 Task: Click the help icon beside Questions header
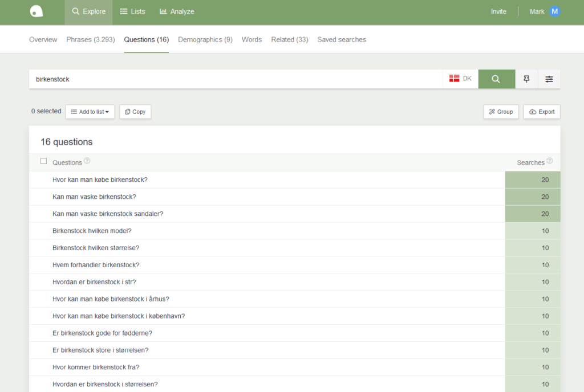pos(87,161)
